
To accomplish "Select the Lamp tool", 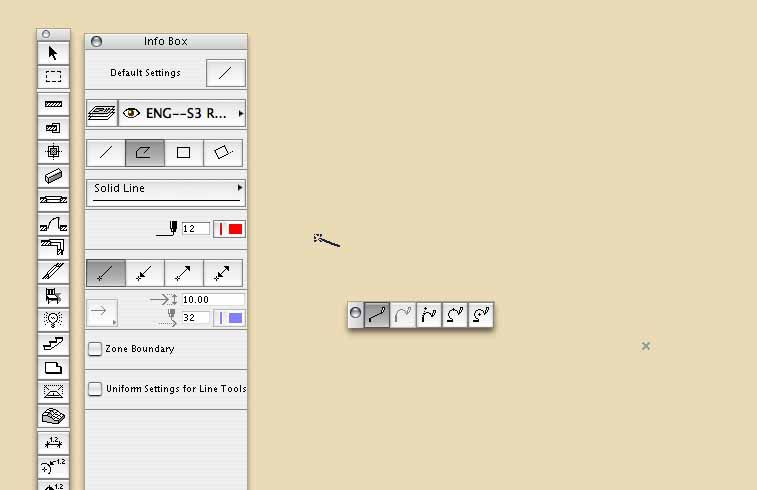I will click(x=53, y=320).
